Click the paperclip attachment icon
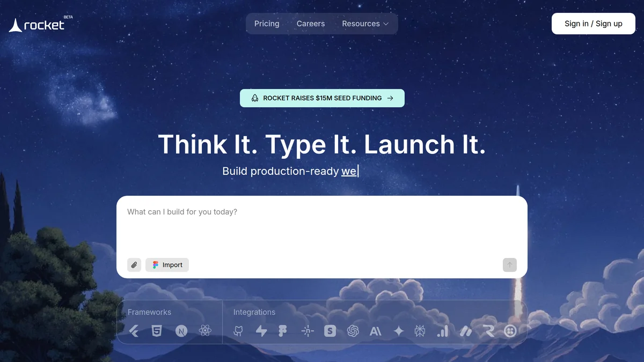Screen dimensions: 644x362 (134, 265)
